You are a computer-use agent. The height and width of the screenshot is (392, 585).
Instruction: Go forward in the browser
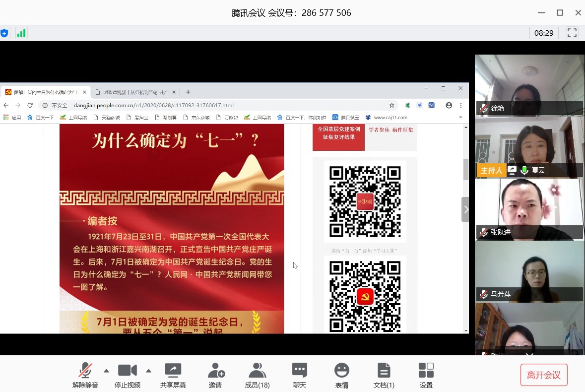click(x=18, y=105)
